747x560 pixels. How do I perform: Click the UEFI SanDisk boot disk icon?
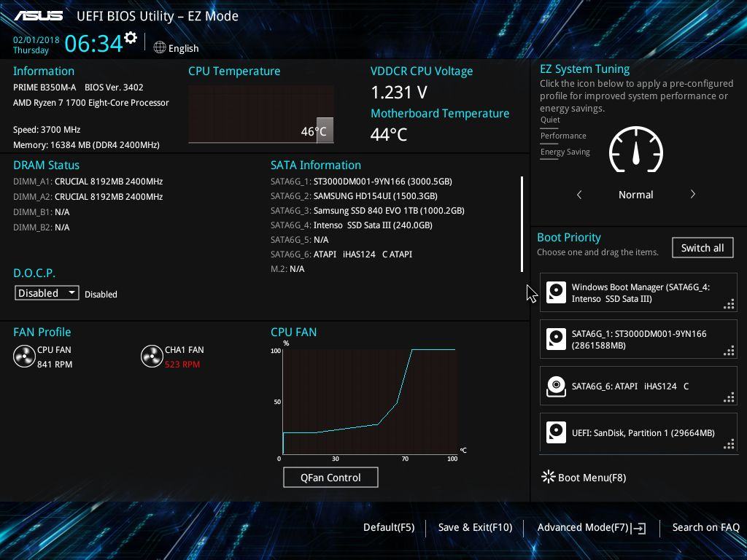coord(556,433)
